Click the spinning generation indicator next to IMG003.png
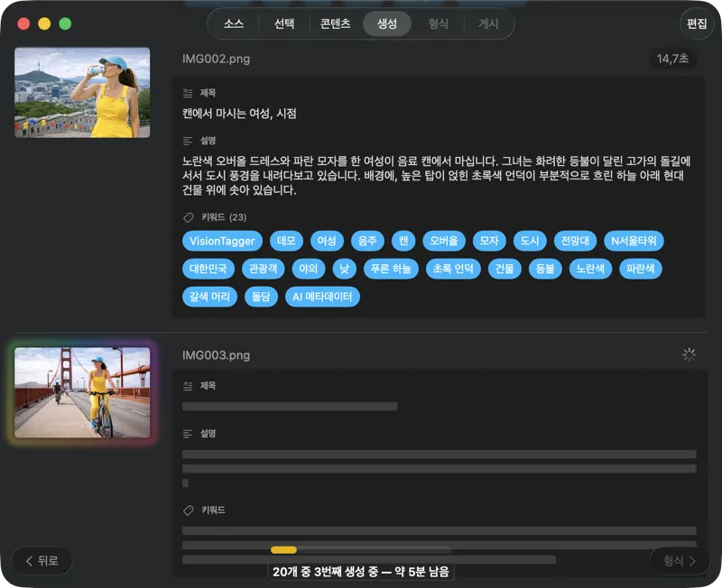 [x=689, y=355]
